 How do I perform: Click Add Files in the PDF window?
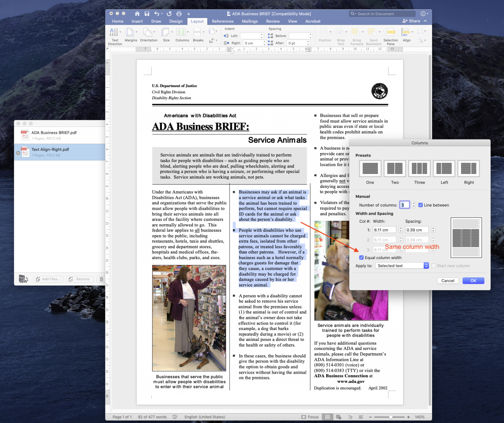48,279
